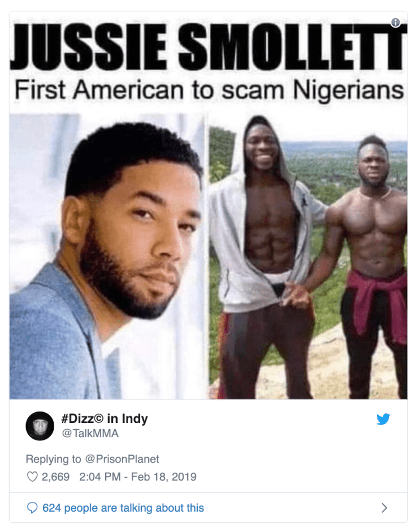
Task: Click the 2,669 likes count
Action: pyautogui.click(x=55, y=477)
